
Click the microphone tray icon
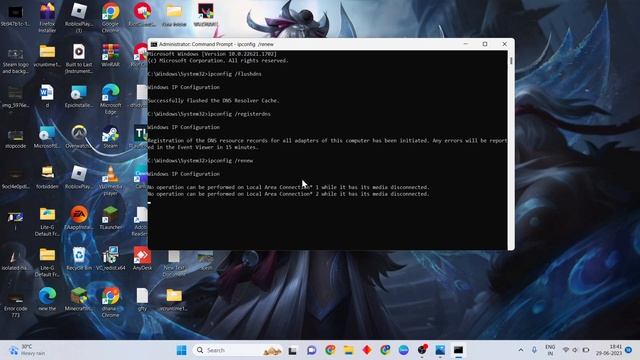tap(534, 350)
